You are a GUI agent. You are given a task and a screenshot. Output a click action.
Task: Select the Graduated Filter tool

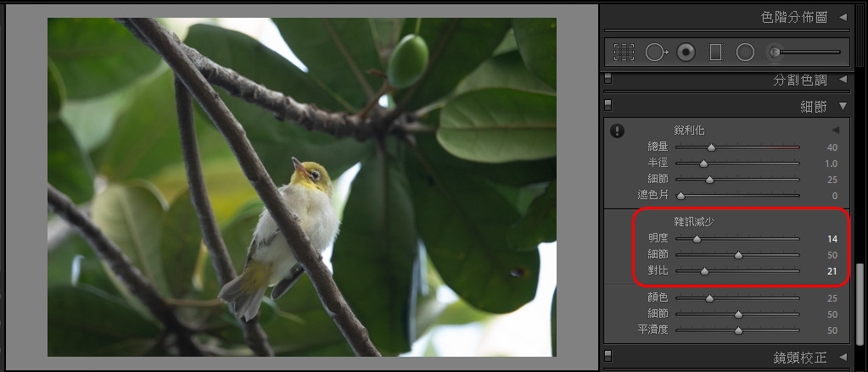716,53
